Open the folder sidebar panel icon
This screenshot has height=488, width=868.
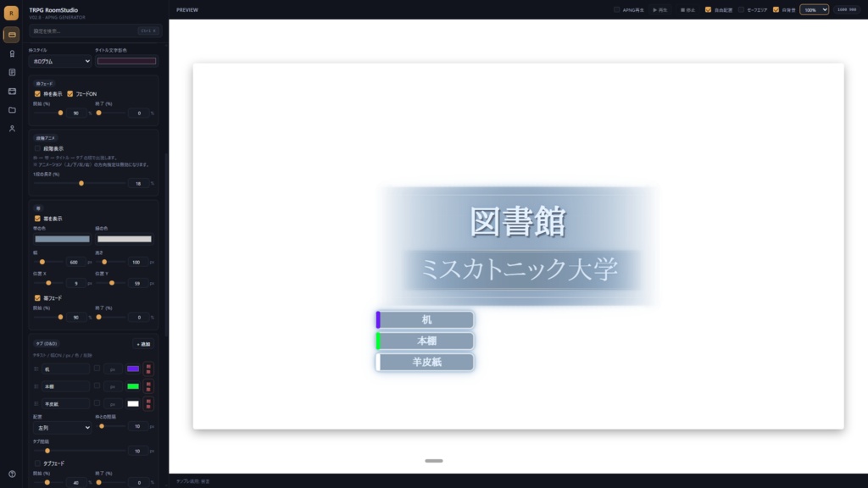pos(12,110)
